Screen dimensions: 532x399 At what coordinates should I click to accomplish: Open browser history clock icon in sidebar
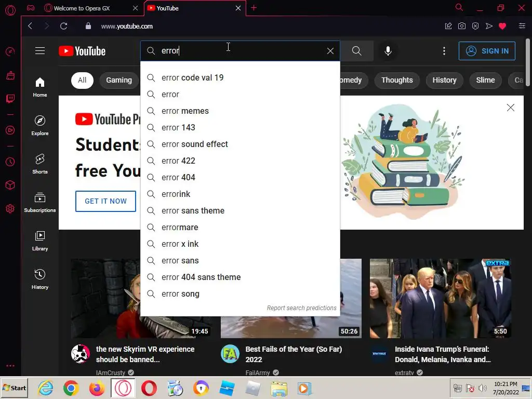point(10,162)
